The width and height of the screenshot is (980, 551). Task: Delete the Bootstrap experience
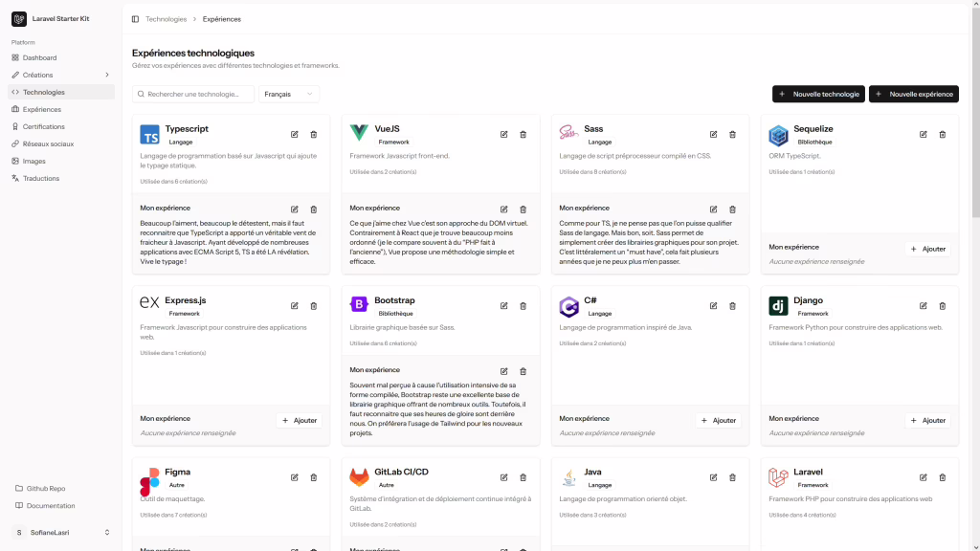tap(523, 371)
